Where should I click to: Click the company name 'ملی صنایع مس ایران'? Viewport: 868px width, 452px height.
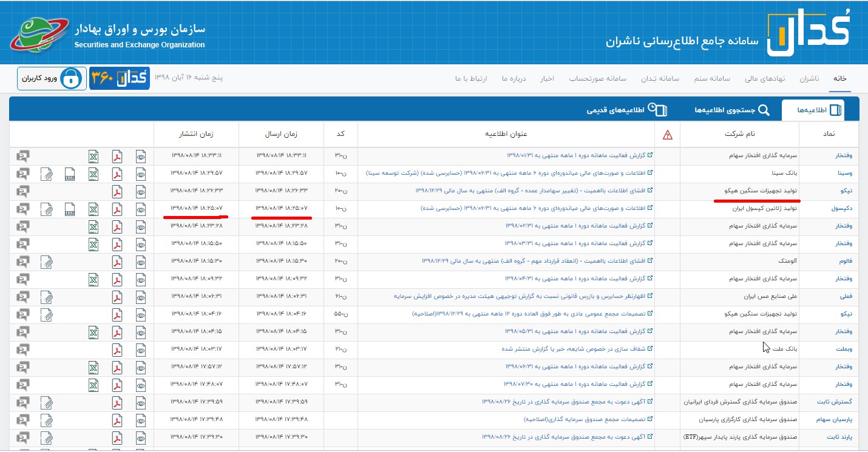[770, 297]
